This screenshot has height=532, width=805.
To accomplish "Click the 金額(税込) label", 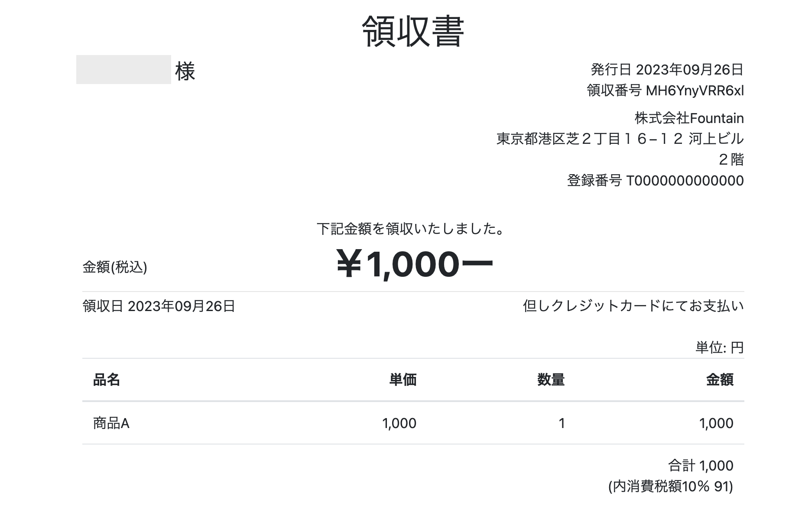I will tap(115, 267).
